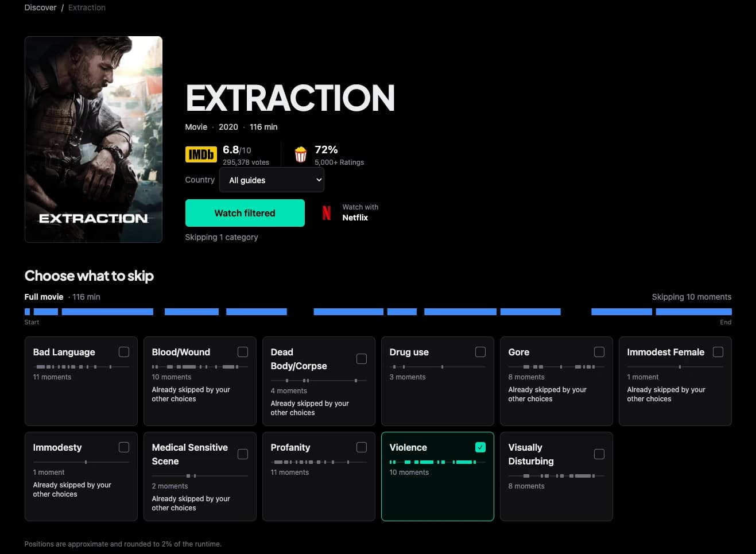Screen dimensions: 756x554
Task: Toggle the Visually Disturbing checkbox
Action: (599, 454)
